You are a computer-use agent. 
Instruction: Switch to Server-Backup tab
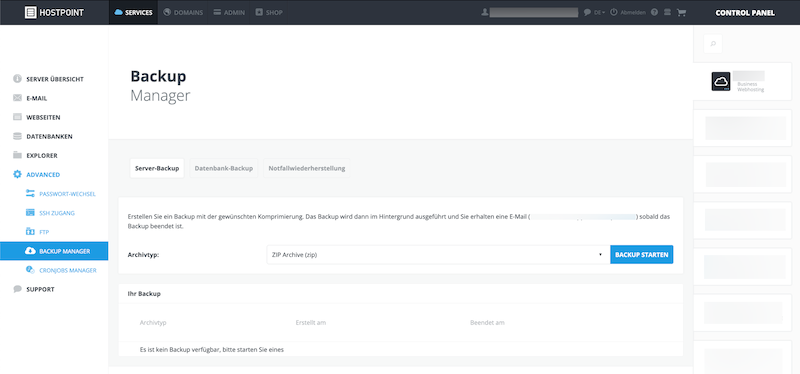tap(157, 168)
